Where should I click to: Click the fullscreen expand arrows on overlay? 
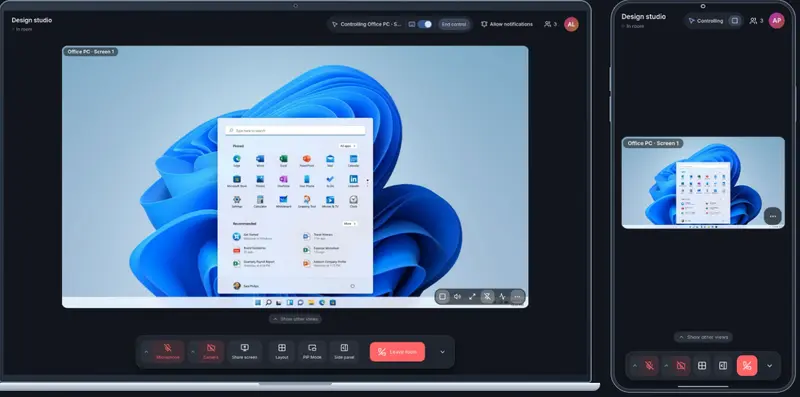[x=472, y=296]
